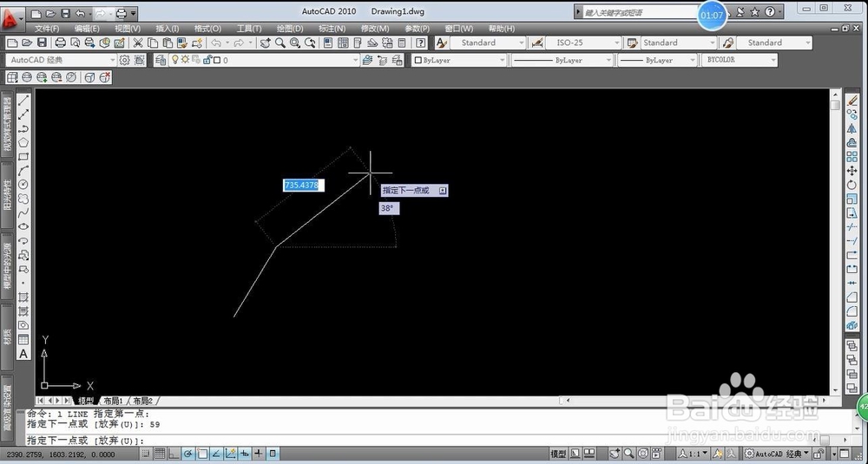The image size is (868, 464).
Task: Select the Mirror modify tool
Action: tap(852, 128)
